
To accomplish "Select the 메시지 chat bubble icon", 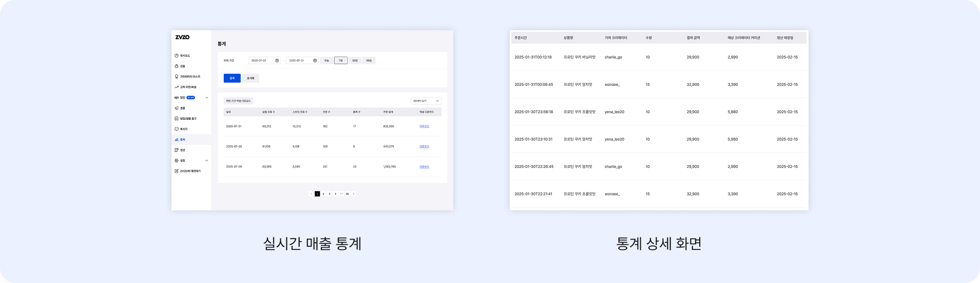I will (177, 129).
